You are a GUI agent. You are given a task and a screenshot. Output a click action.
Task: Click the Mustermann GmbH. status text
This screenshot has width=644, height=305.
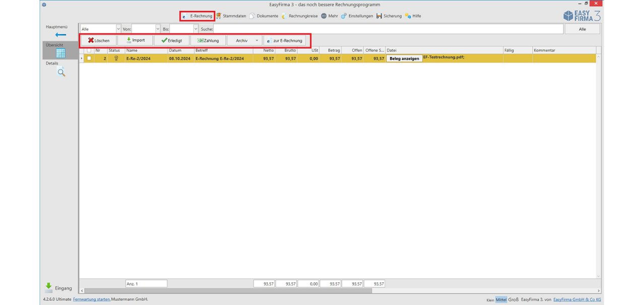tap(130, 299)
